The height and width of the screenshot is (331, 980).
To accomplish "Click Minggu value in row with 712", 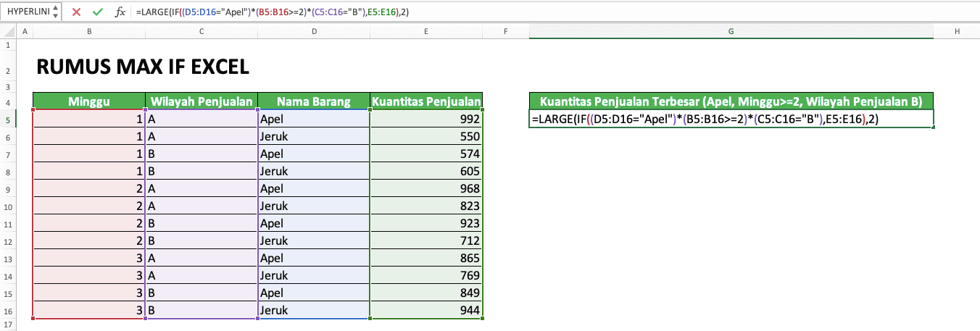I will (x=89, y=240).
